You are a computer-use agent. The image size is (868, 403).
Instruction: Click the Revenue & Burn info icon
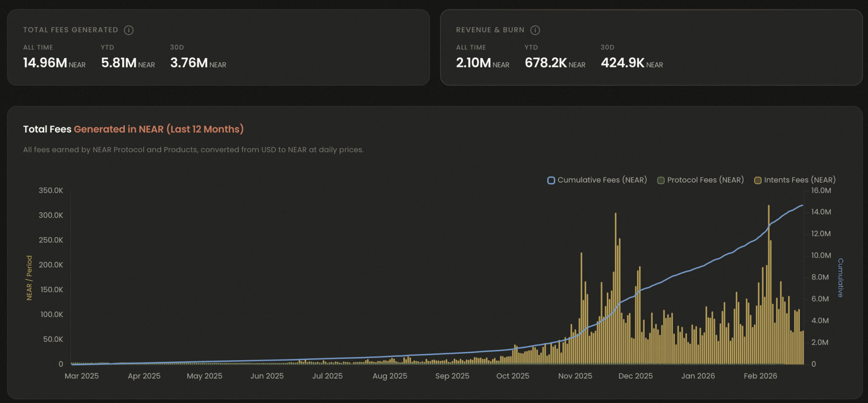535,30
